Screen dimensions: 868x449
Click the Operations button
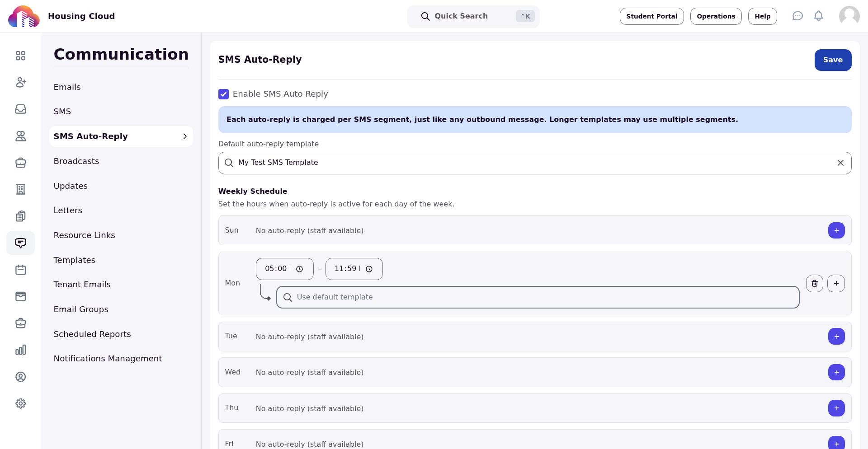(x=716, y=16)
